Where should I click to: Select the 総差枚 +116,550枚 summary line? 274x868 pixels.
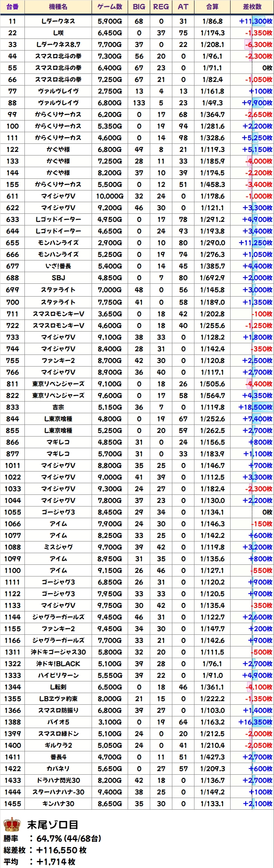tap(45, 850)
